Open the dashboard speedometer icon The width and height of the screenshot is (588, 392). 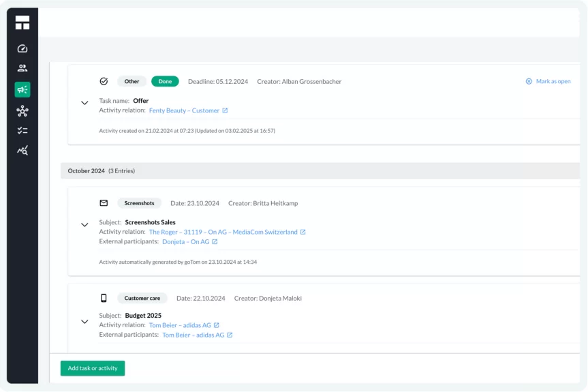coord(22,48)
